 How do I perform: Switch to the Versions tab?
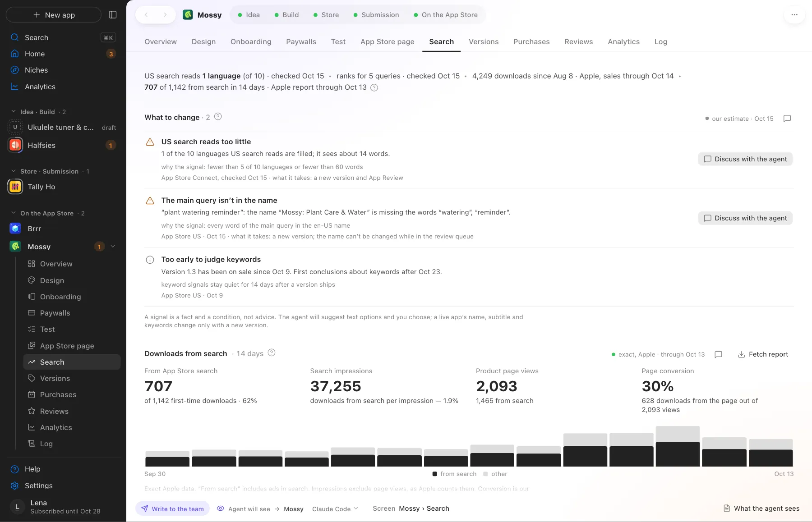click(484, 41)
